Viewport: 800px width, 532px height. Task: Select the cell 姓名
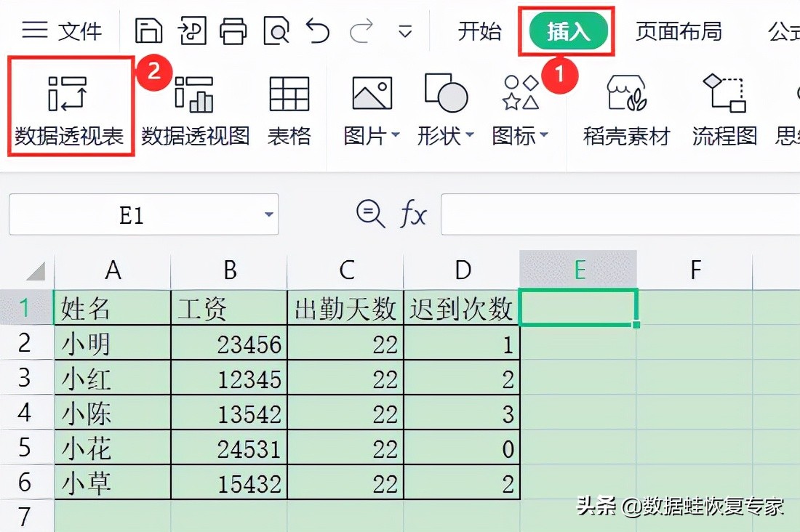[113, 307]
